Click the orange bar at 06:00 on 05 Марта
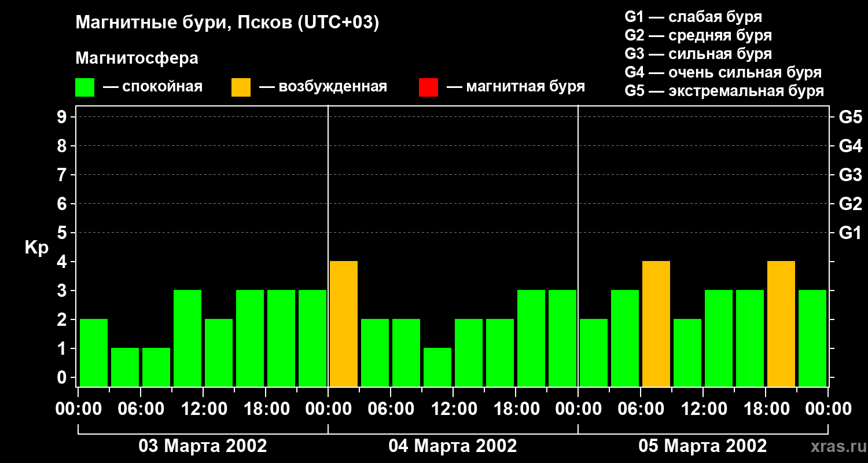This screenshot has height=463, width=868. click(x=656, y=324)
